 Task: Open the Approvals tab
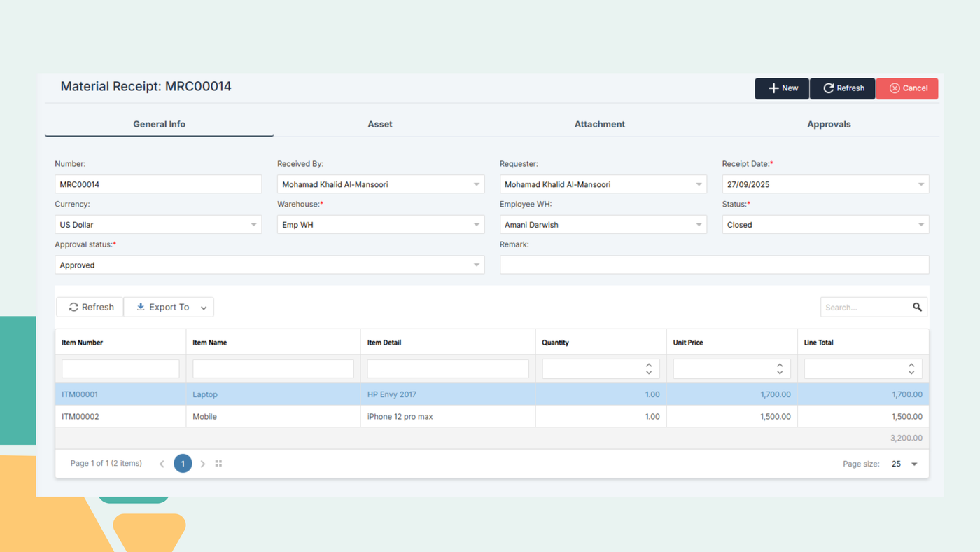pos(829,124)
